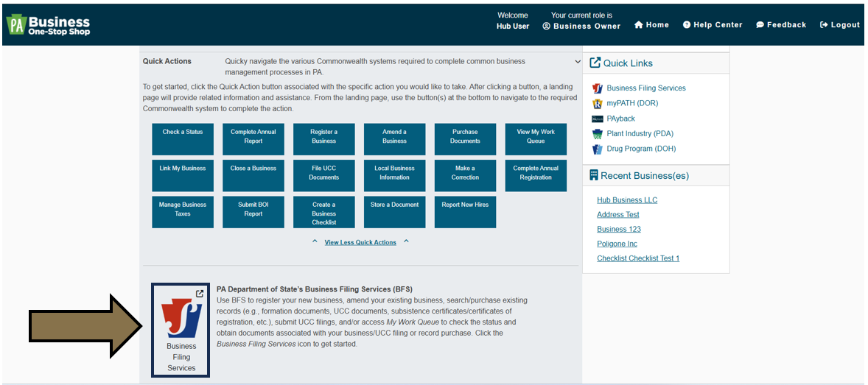The width and height of the screenshot is (868, 385).
Task: Open the Plant Industry (PDA) quick link
Action: click(640, 133)
